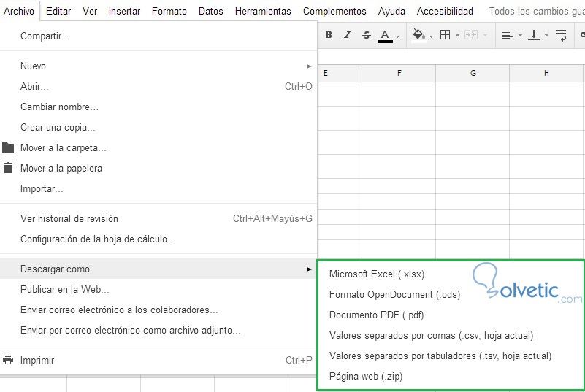
Task: Select Cambiar nombre menu entry
Action: click(158, 107)
